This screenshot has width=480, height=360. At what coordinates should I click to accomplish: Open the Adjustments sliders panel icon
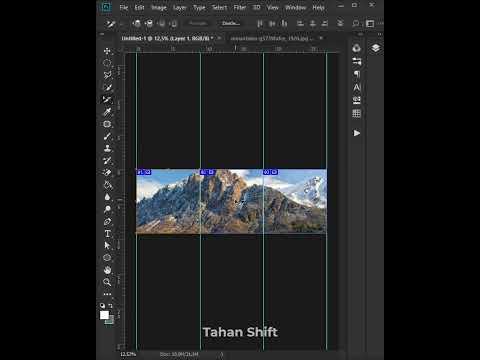click(x=356, y=61)
